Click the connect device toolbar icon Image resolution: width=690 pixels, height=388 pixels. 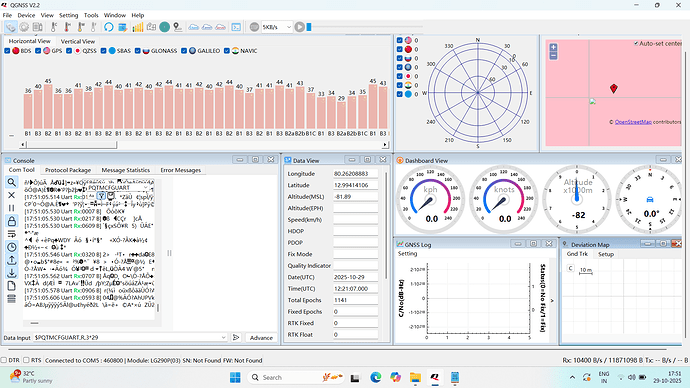[x=11, y=27]
